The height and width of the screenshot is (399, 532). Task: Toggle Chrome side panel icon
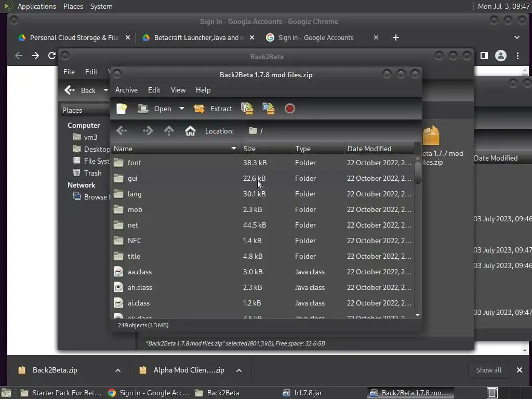484,56
